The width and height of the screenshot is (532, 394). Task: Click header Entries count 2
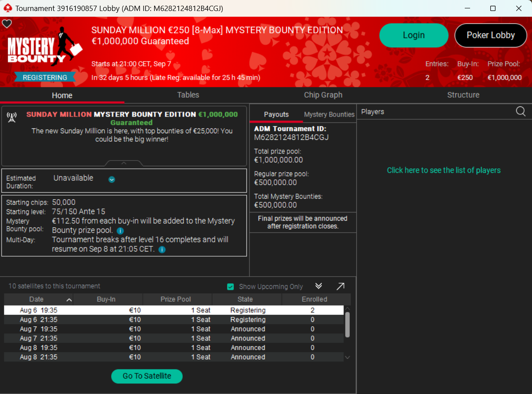tap(427, 77)
